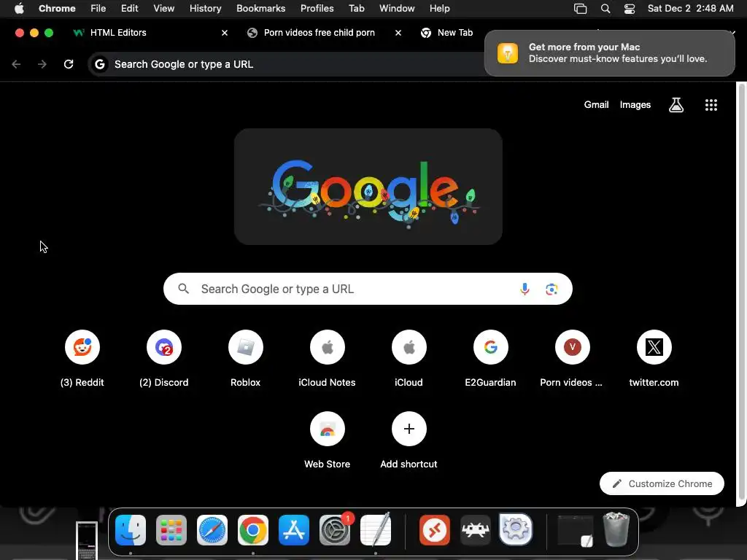Image resolution: width=747 pixels, height=560 pixels.
Task: Launch Safari from the Dock
Action: (x=212, y=530)
